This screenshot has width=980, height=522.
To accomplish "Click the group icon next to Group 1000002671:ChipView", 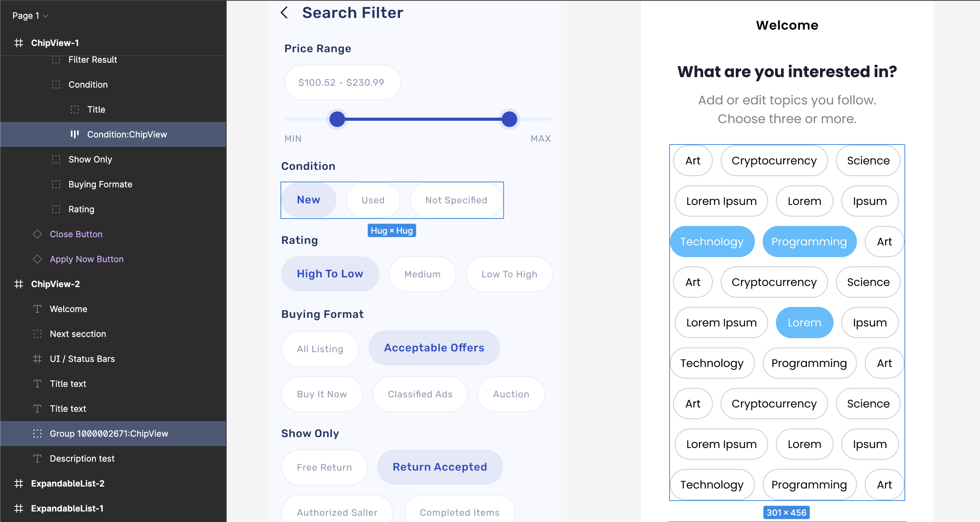I will coord(37,434).
